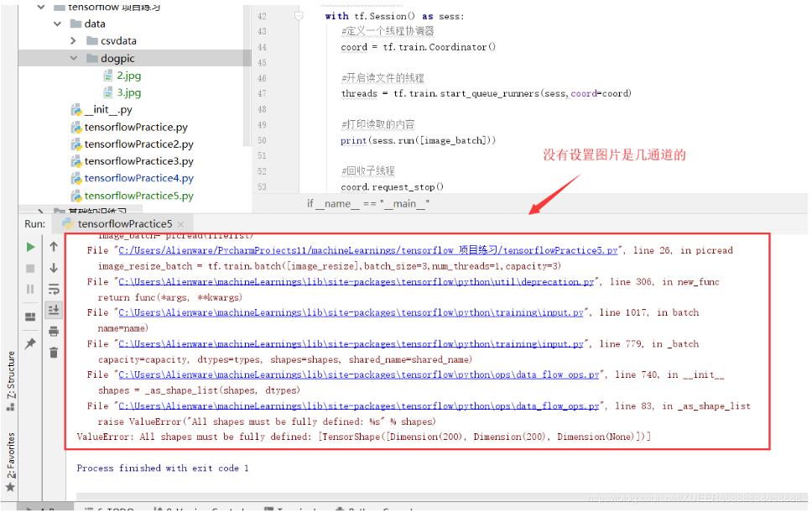Open the Restore Layout icon in Run panel
812x513 pixels.
click(x=30, y=317)
